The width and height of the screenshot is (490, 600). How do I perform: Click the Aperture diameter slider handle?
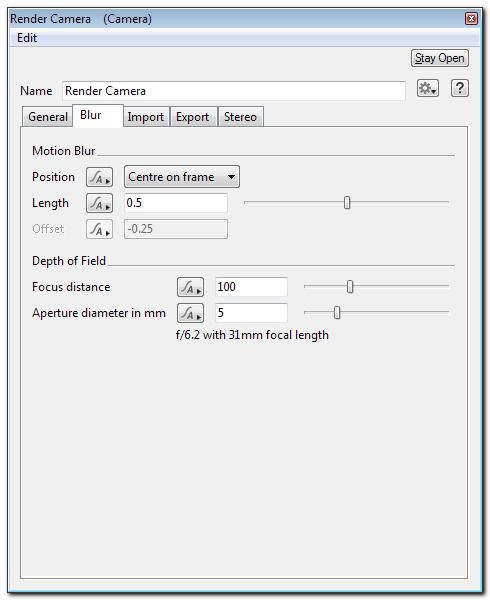pos(337,313)
